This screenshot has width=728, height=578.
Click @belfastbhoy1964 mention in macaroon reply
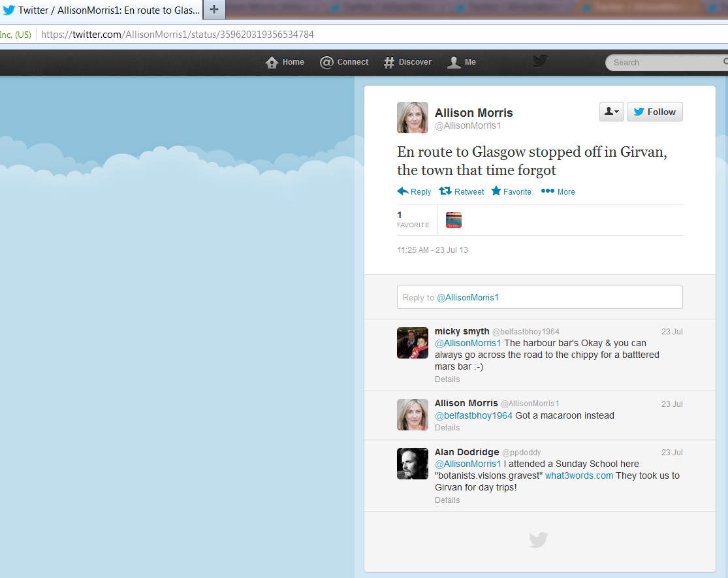pyautogui.click(x=473, y=415)
